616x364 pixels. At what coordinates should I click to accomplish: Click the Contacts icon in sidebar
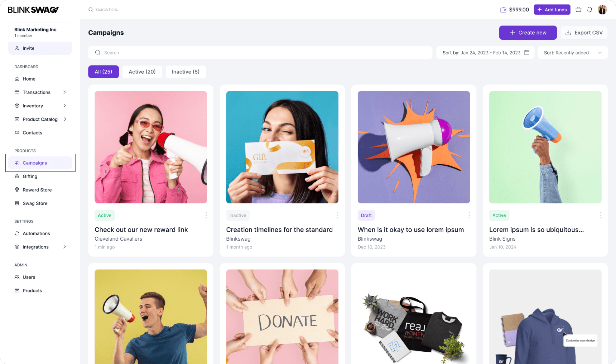(x=17, y=132)
